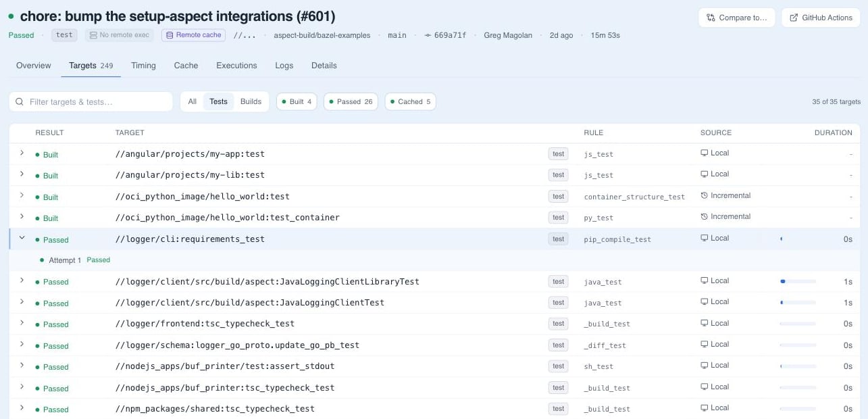Screen dimensions: 868x419
Task: Click Attempt 1 Passed entry
Action: (75, 260)
